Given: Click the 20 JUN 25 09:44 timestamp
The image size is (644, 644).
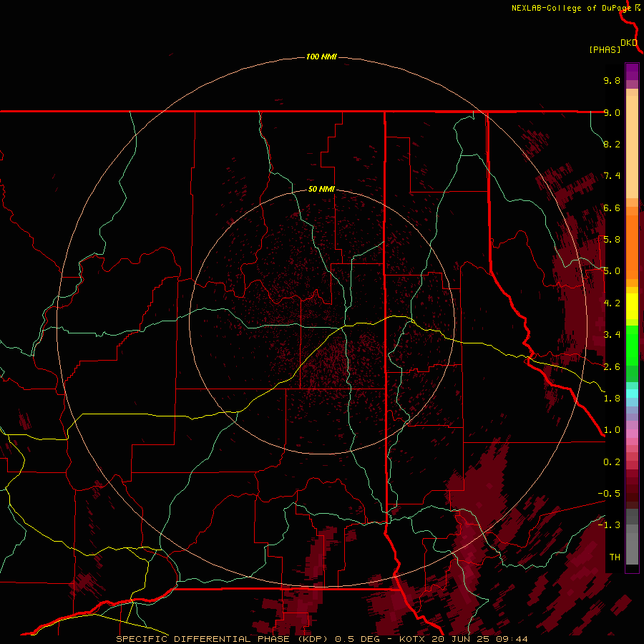Looking at the screenshot, I should [x=479, y=639].
